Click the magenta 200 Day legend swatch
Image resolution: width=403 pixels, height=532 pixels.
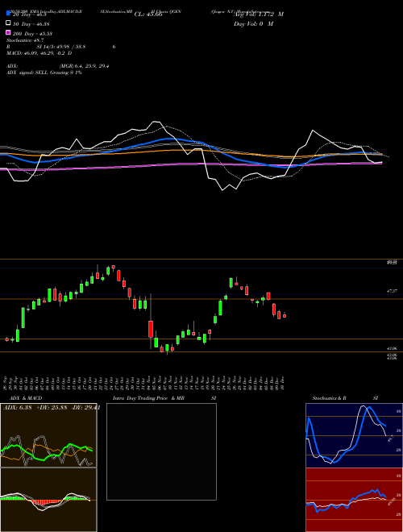8,32
